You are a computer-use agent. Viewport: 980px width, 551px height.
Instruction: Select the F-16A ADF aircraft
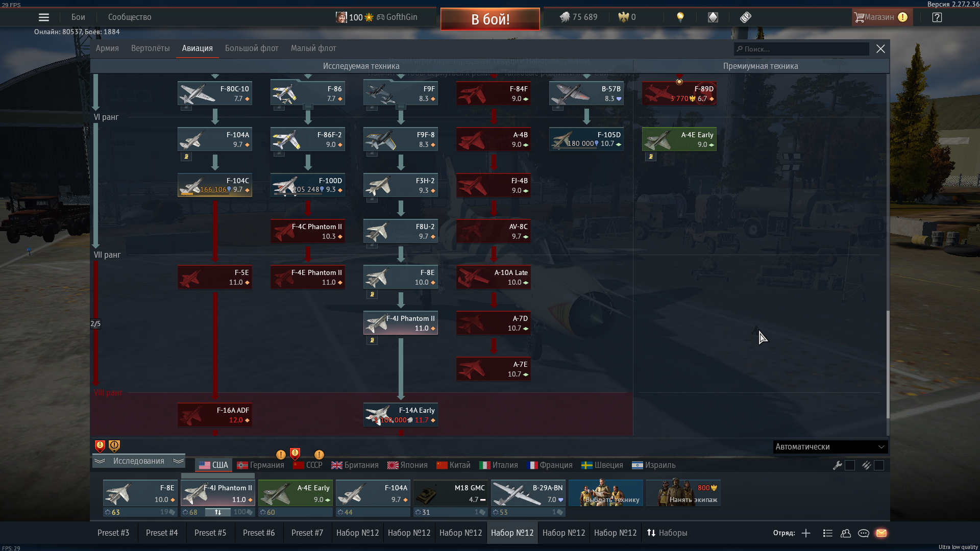215,415
